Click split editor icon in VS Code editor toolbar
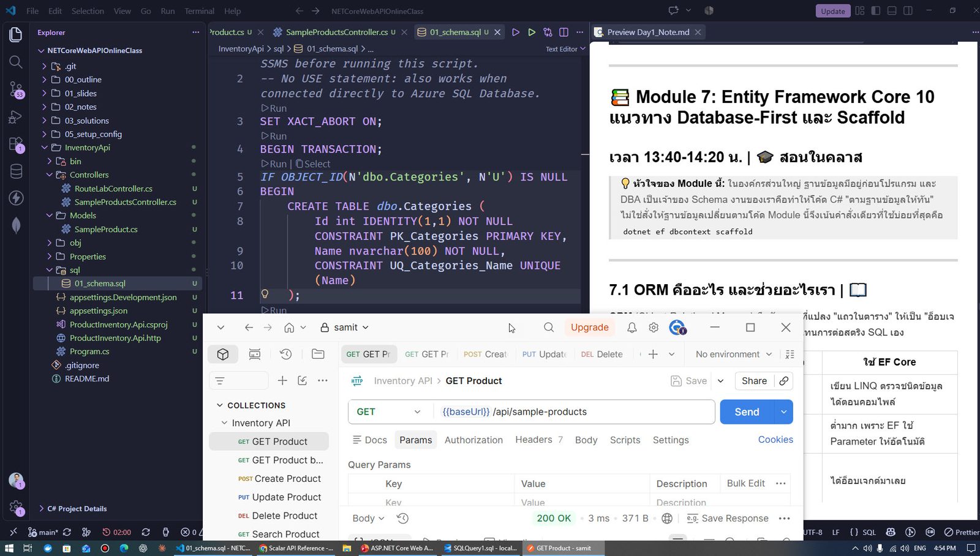Viewport: 980px width, 556px height. 563,32
